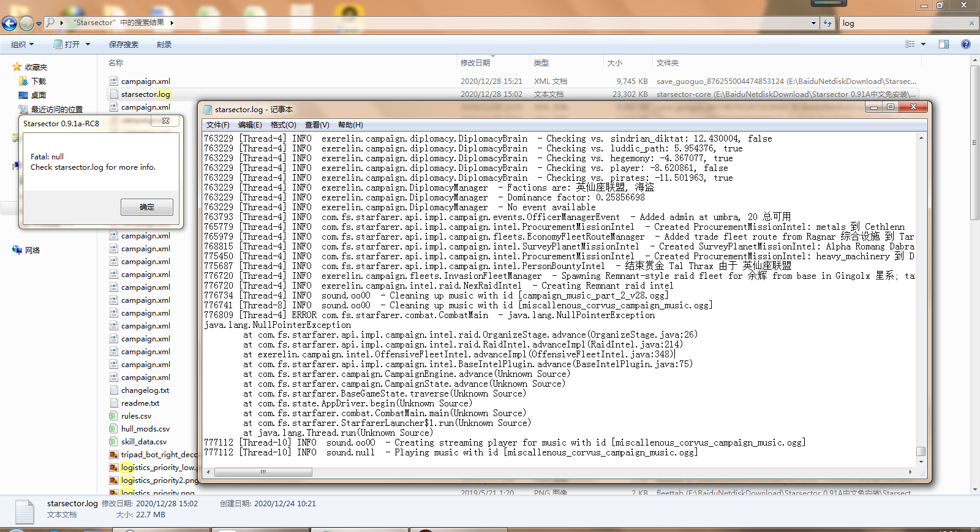The height and width of the screenshot is (532, 980).
Task: Select the rules.csv file
Action: click(x=136, y=416)
